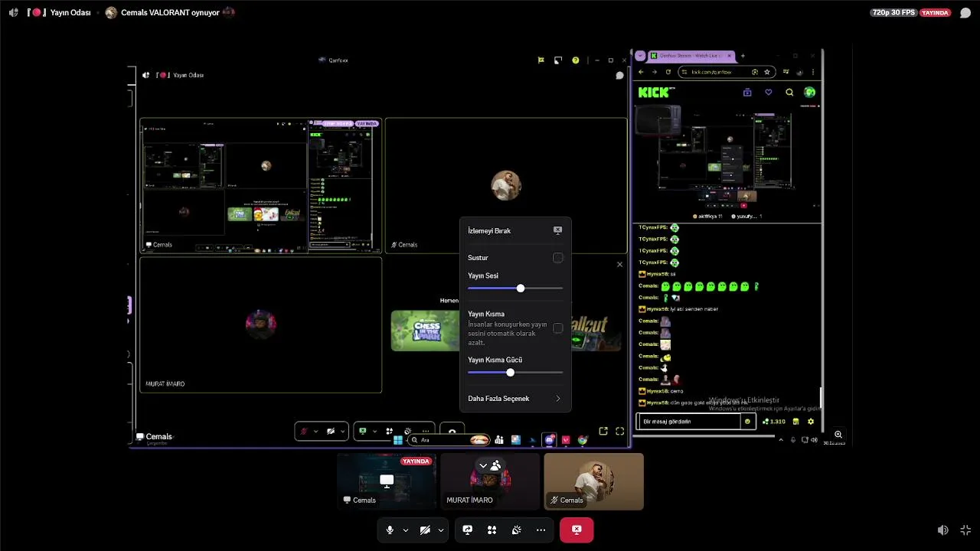Disconnect from the call with the red button
The image size is (980, 551).
[x=577, y=530]
